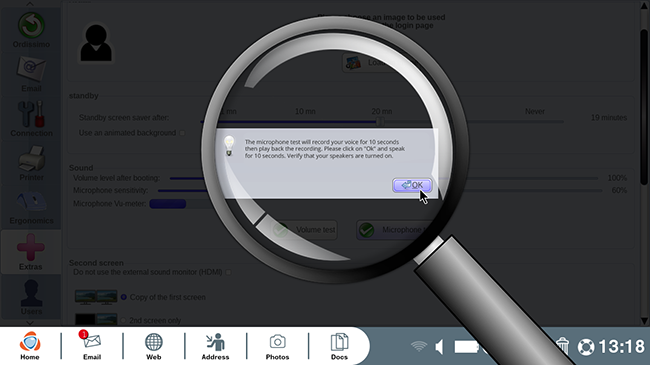Open the Ordissimo sidebar section
Viewport: 650px width, 365px height.
pyautogui.click(x=31, y=30)
